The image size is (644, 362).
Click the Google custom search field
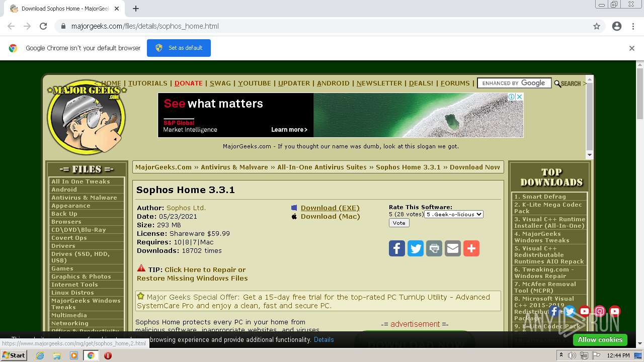(514, 83)
